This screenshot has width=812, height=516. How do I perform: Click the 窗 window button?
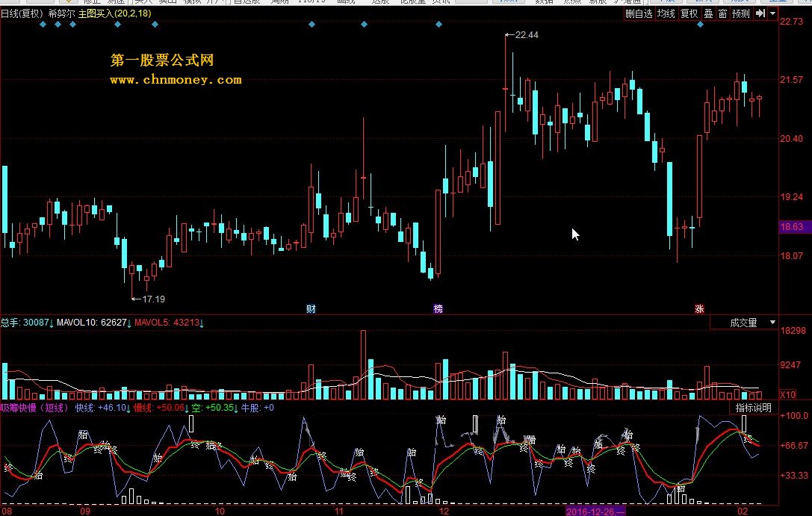(x=723, y=13)
